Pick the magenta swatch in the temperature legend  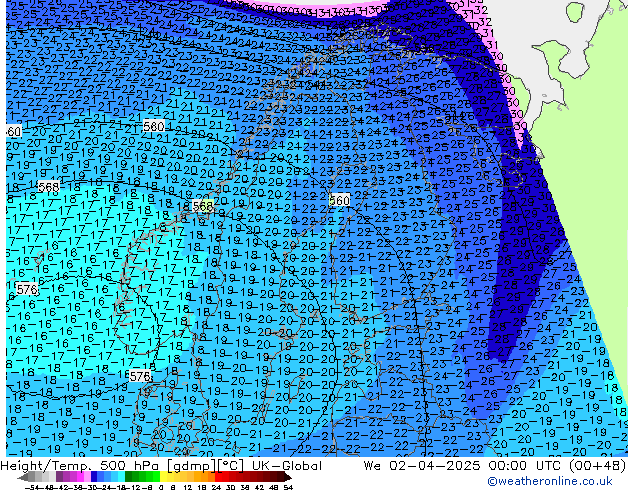[x=80, y=478]
